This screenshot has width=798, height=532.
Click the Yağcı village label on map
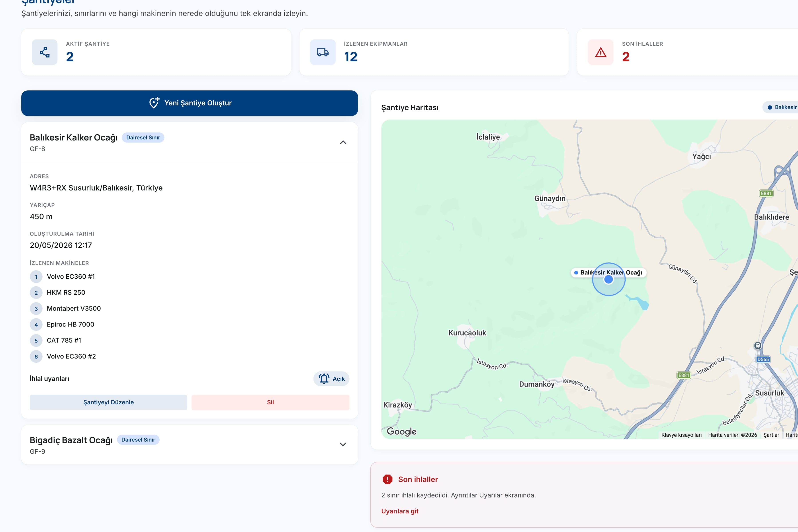[x=701, y=156]
